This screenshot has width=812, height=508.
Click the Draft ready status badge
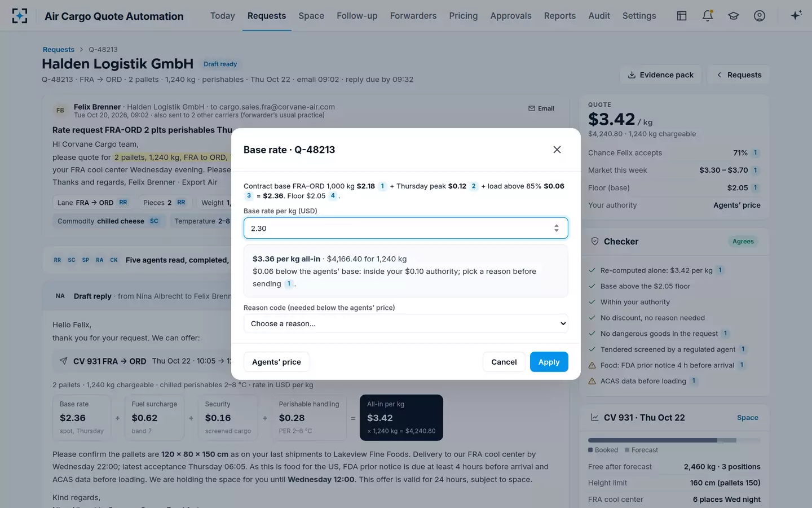220,64
